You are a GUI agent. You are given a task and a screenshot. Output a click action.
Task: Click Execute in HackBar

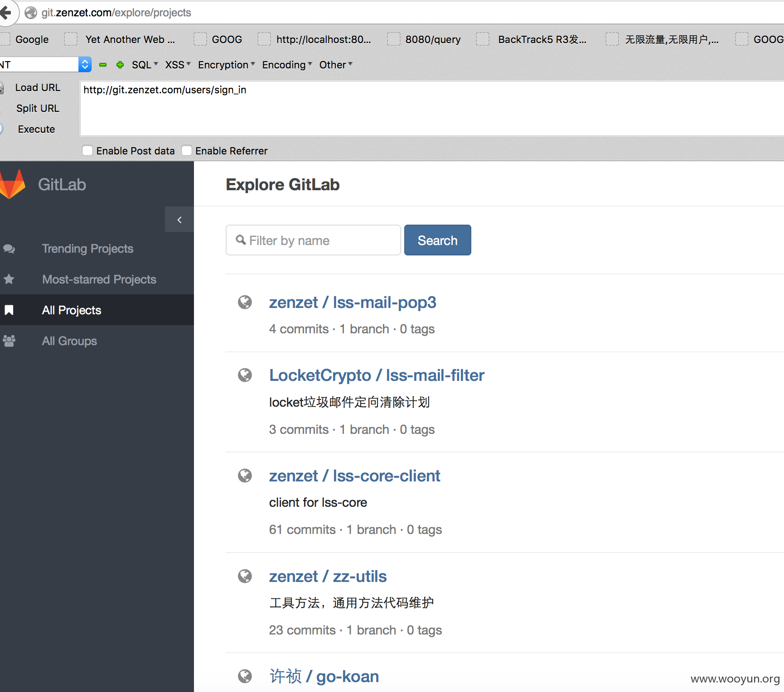pyautogui.click(x=36, y=129)
